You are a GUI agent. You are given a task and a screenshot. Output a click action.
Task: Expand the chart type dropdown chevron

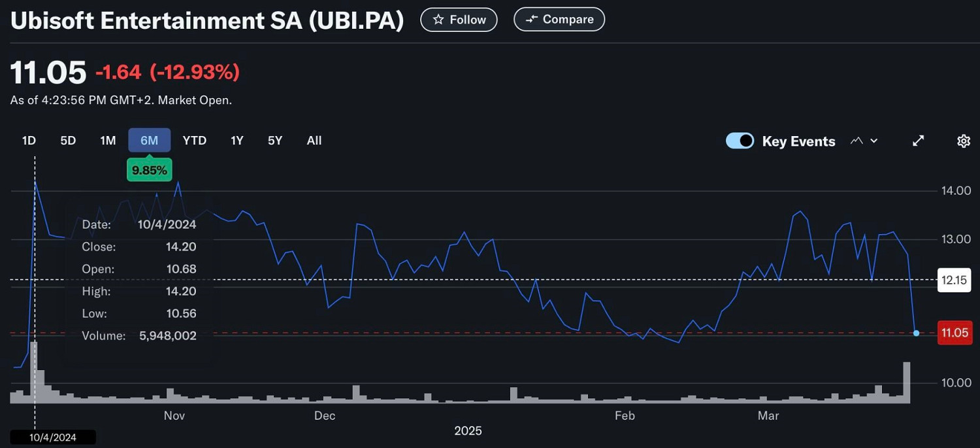[872, 140]
